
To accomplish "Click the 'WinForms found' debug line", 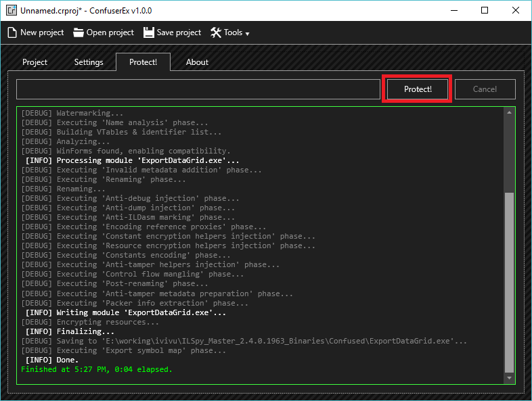I will pos(126,151).
